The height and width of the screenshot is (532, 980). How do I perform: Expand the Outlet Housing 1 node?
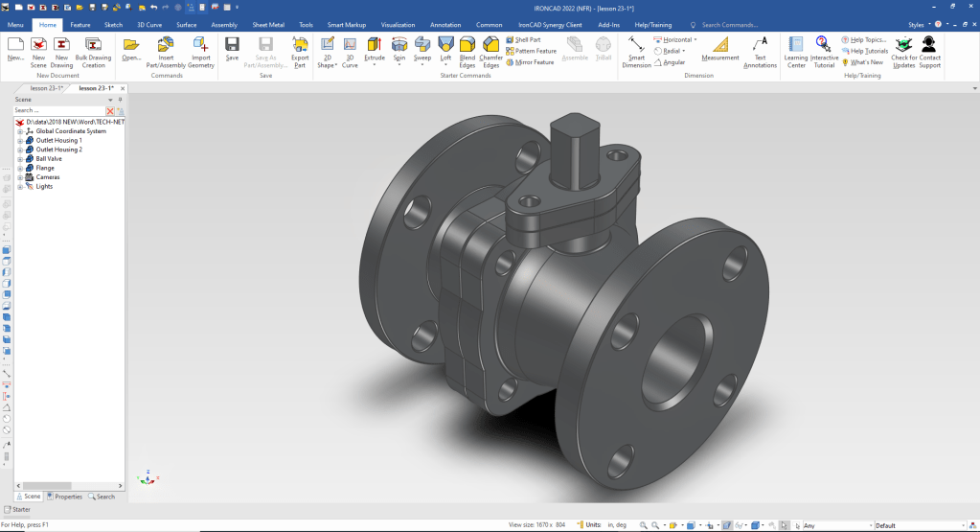(19, 141)
